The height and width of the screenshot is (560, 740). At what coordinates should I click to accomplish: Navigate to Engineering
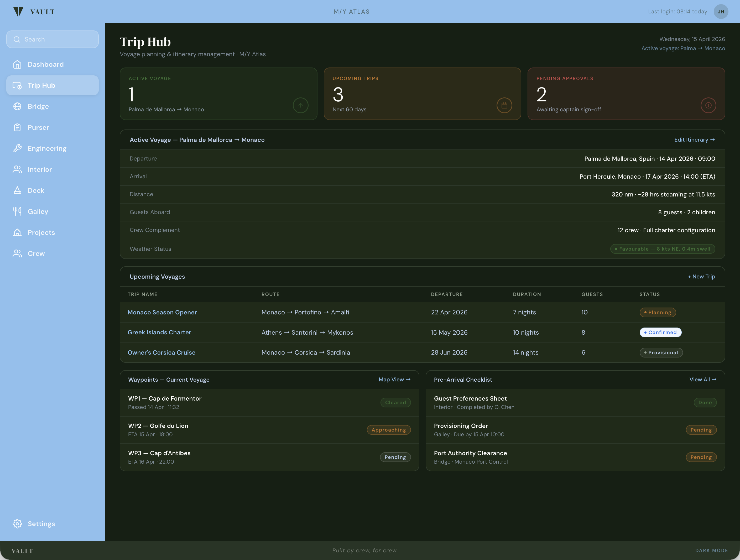click(53, 148)
